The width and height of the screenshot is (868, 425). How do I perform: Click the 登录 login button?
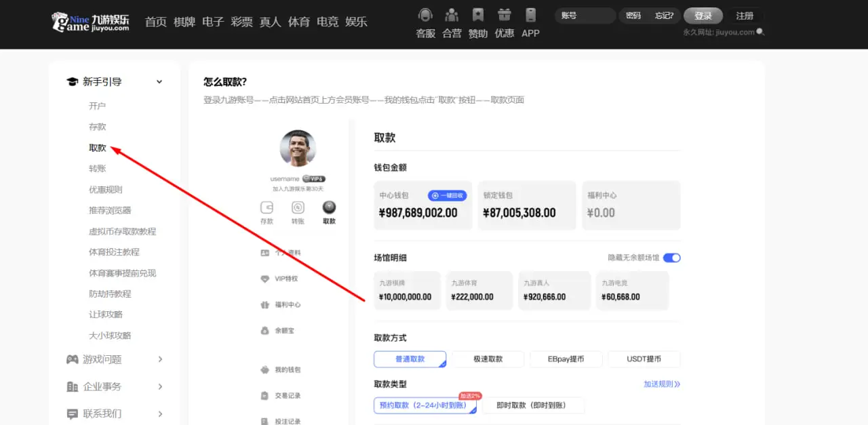tap(703, 16)
